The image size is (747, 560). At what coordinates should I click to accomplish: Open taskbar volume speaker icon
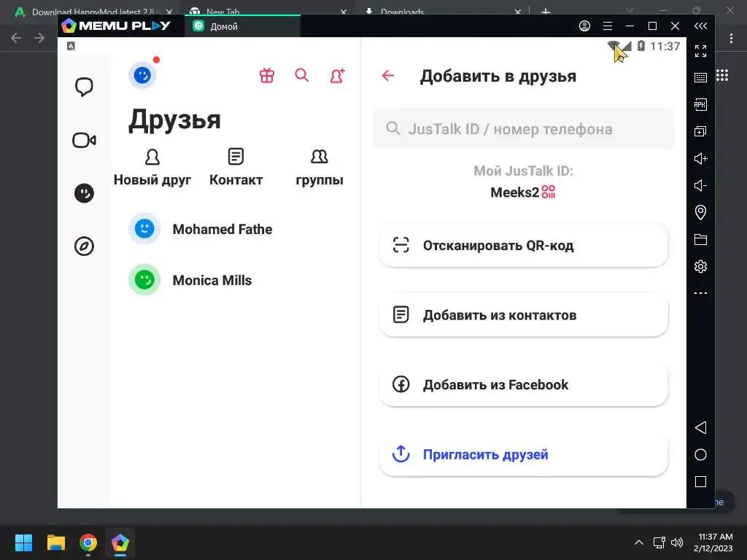(x=676, y=542)
